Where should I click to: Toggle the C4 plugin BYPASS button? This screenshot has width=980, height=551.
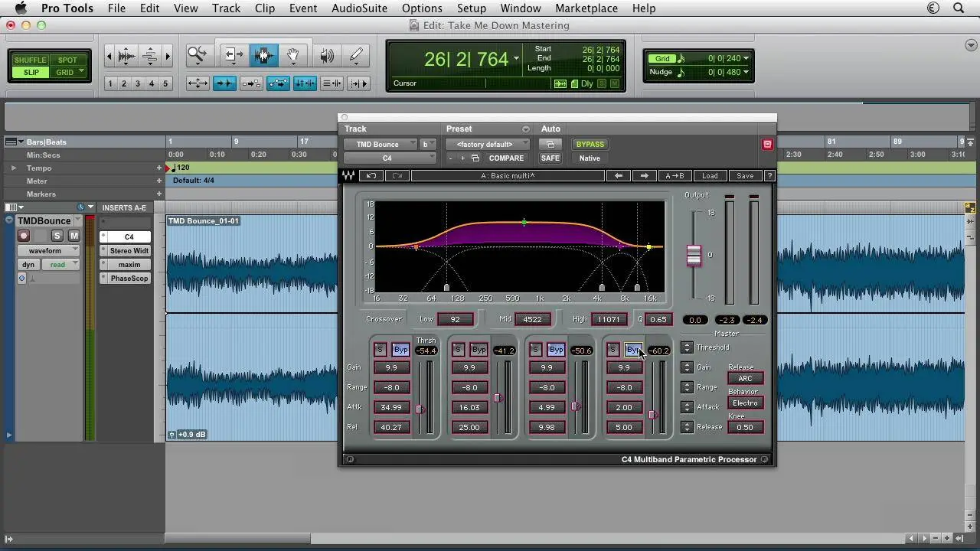click(590, 144)
